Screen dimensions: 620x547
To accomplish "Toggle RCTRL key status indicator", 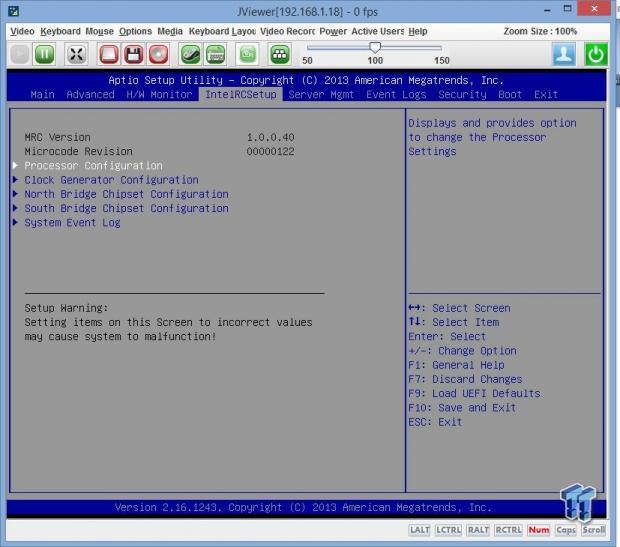I will tap(508, 530).
